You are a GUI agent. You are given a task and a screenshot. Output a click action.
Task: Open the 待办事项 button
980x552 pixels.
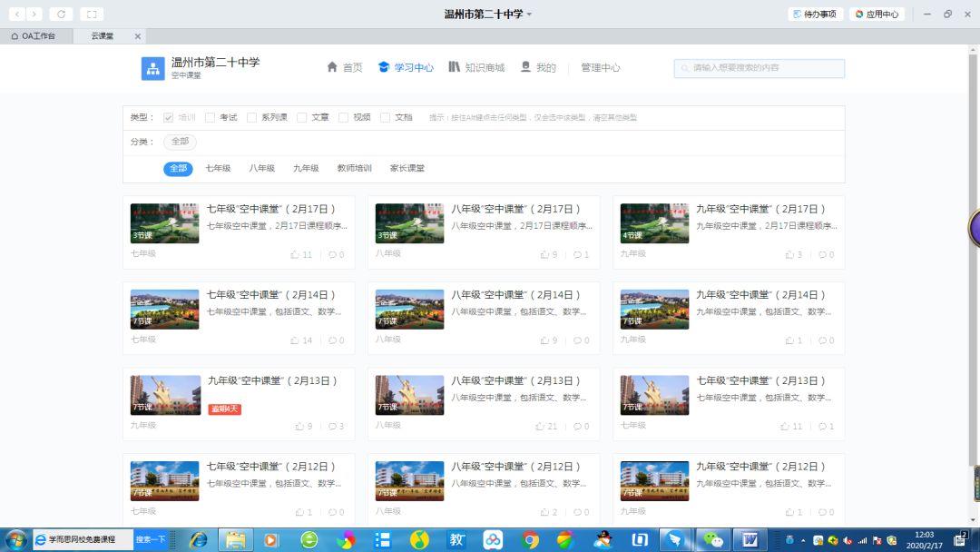815,15
